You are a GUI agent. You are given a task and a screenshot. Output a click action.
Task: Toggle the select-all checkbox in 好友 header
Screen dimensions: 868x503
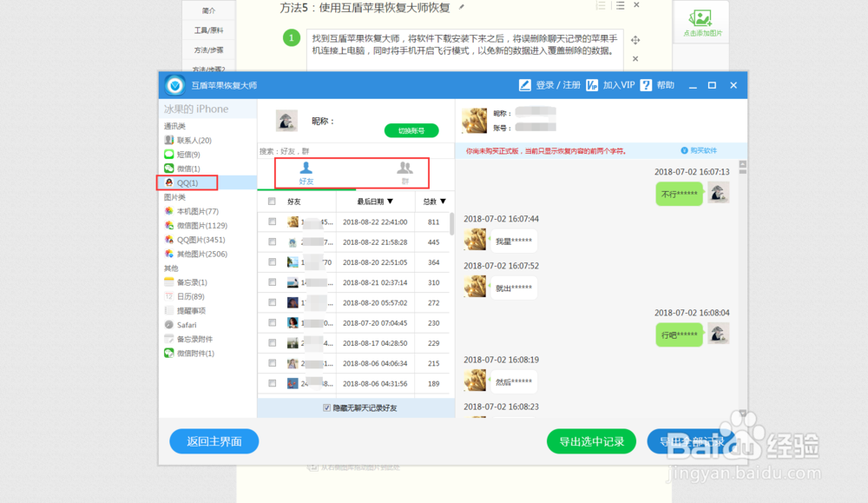272,202
